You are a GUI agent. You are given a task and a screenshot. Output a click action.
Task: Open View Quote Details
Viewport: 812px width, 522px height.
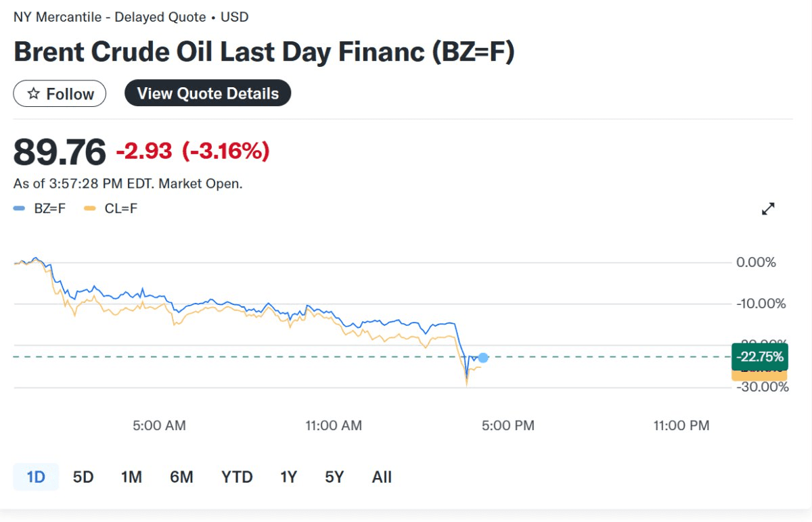[208, 93]
